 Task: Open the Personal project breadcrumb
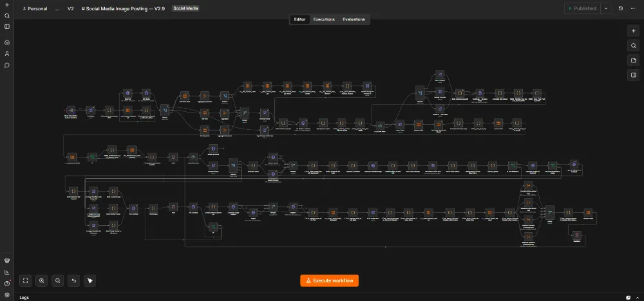tap(35, 8)
